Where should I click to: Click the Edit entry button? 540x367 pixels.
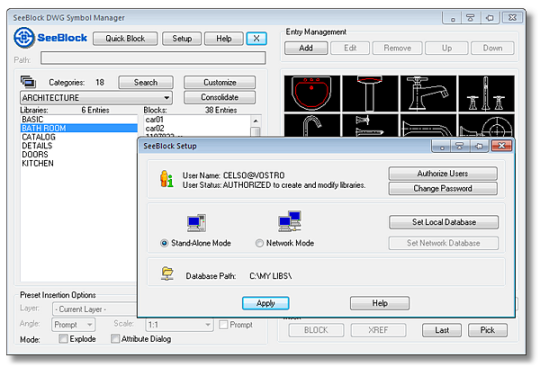350,48
